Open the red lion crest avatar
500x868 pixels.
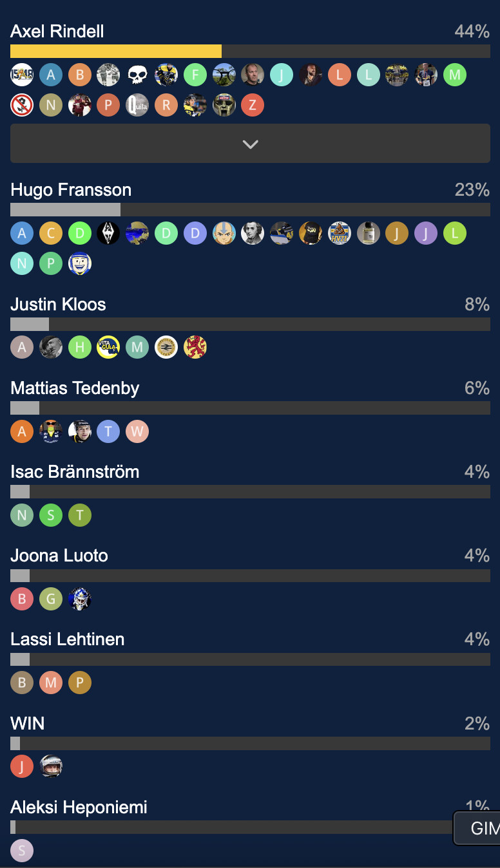pos(195,348)
